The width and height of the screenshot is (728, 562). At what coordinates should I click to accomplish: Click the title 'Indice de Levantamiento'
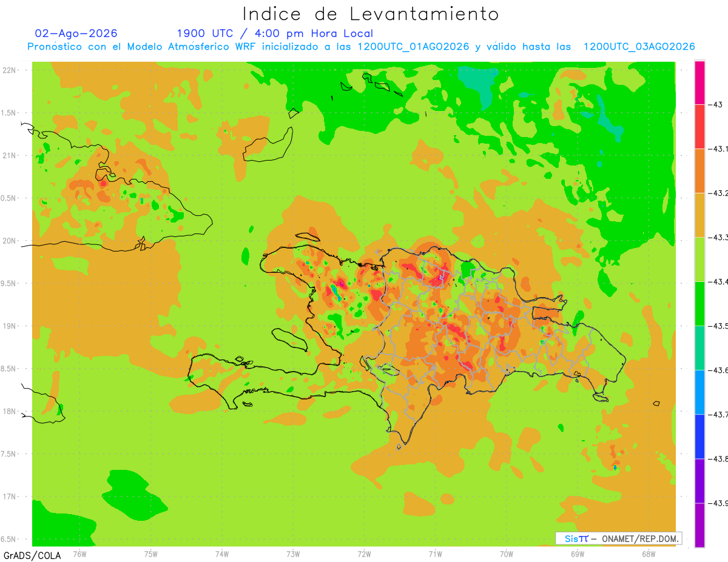point(370,13)
